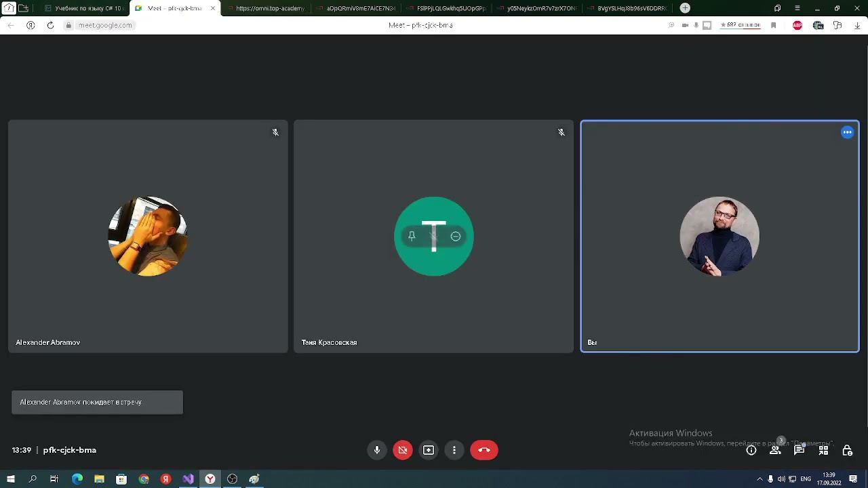Open the three-dot more options menu
The image size is (868, 488).
pyautogui.click(x=454, y=450)
